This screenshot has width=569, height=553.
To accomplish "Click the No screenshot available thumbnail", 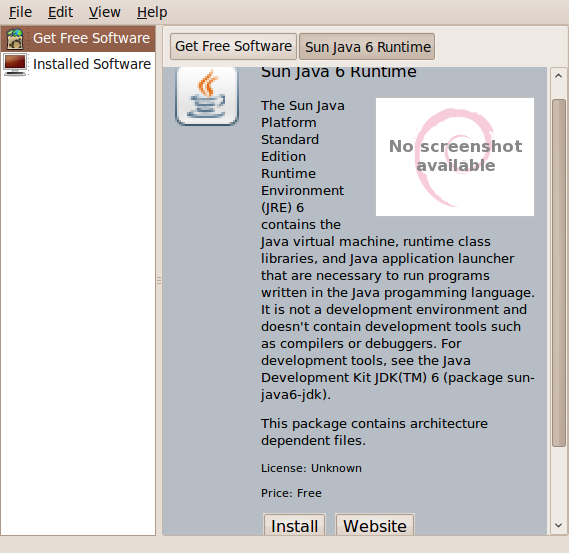I will pos(455,157).
